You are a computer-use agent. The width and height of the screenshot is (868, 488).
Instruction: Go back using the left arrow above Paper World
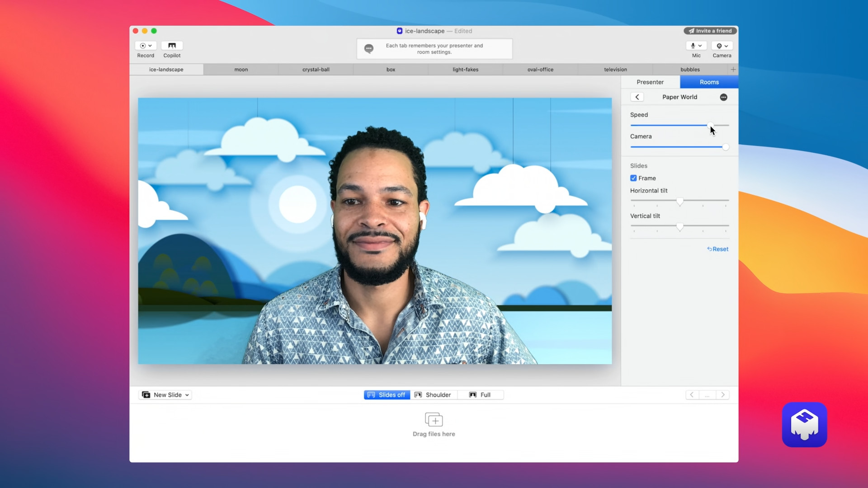click(x=637, y=97)
